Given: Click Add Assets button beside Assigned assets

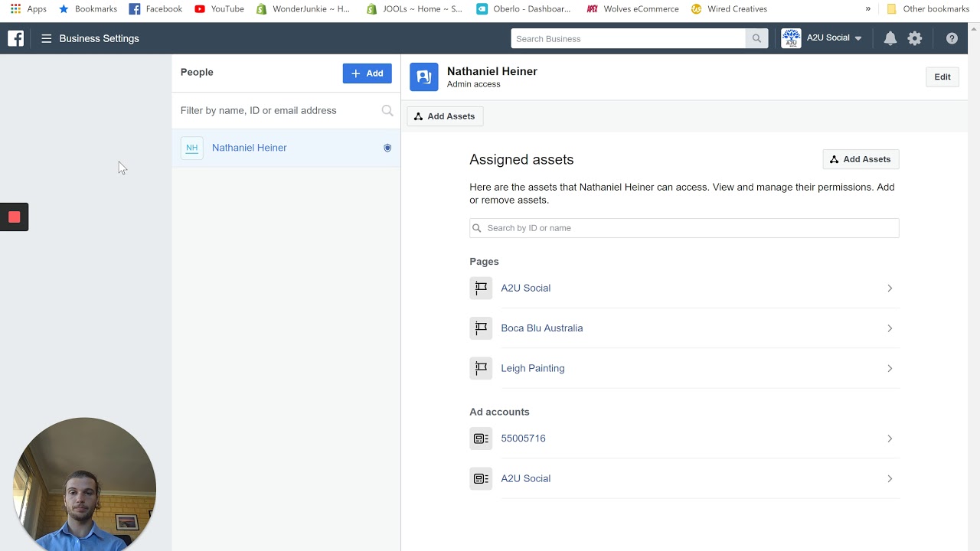Looking at the screenshot, I should coord(861,159).
